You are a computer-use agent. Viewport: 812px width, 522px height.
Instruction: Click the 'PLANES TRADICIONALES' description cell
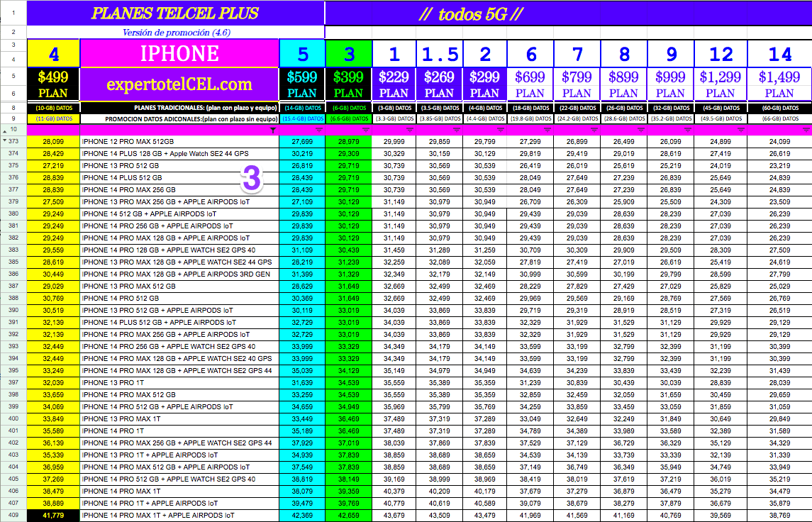click(x=179, y=109)
